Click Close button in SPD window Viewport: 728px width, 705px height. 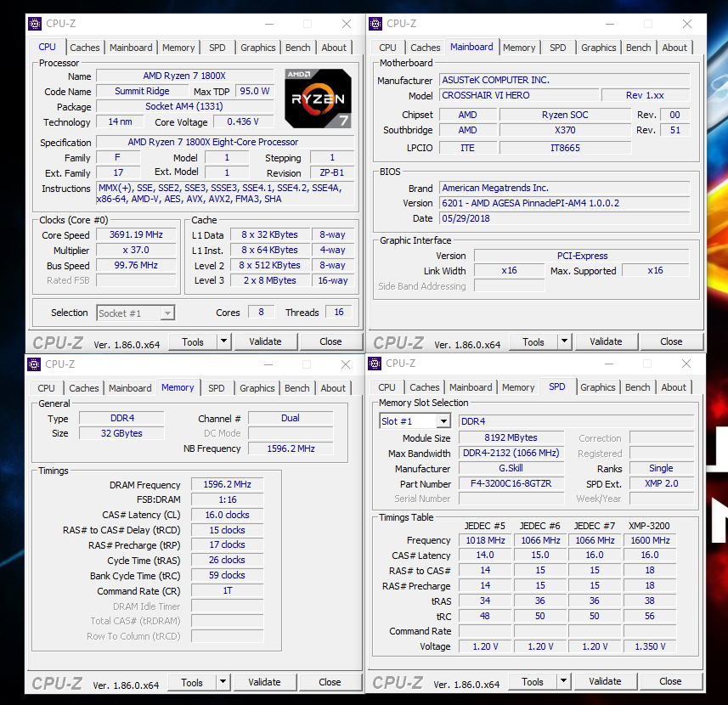tap(670, 681)
